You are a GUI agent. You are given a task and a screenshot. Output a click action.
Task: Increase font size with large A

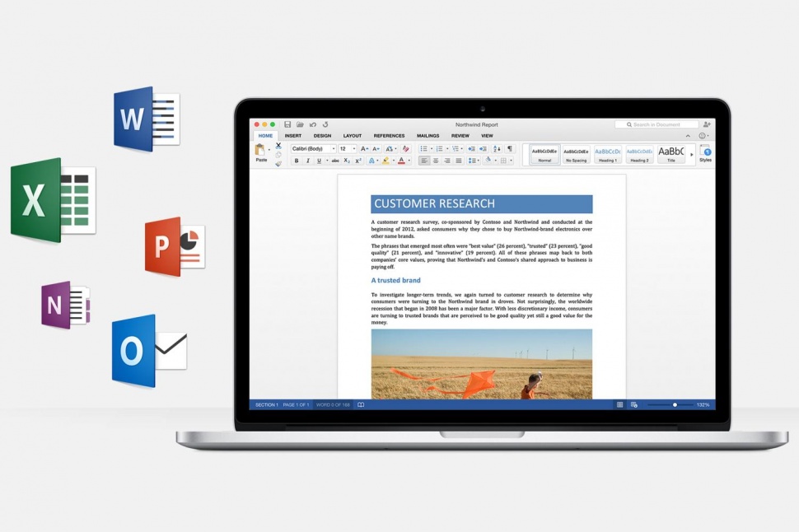(364, 149)
